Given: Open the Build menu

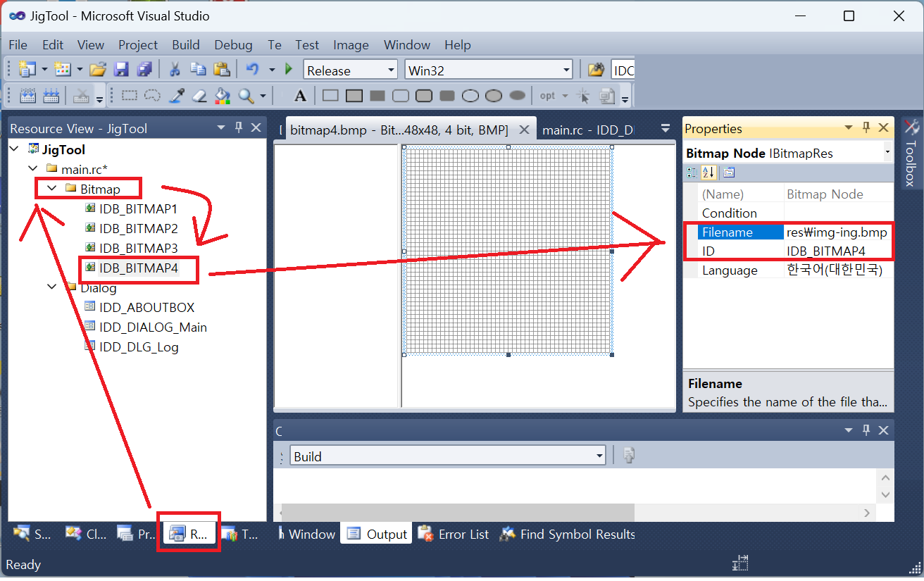Looking at the screenshot, I should pos(186,44).
